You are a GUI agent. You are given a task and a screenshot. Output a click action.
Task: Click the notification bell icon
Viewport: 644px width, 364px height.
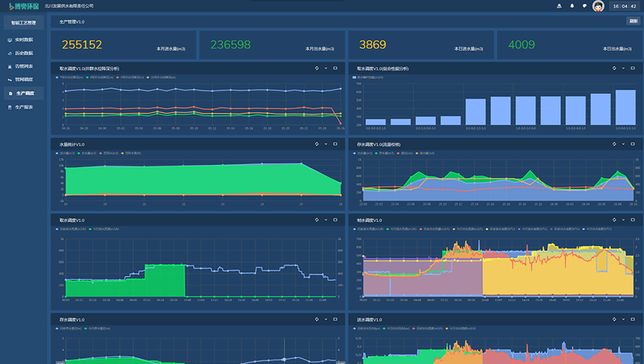click(x=572, y=6)
